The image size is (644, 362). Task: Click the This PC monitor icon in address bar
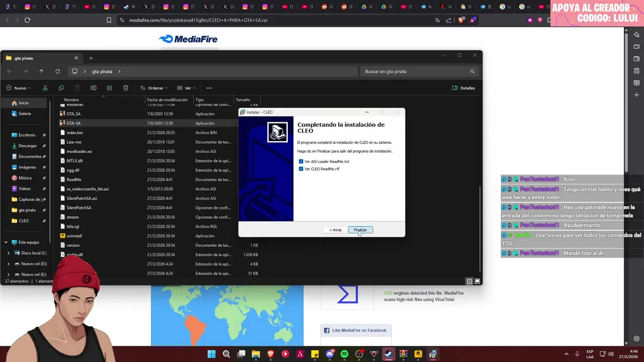[75, 71]
